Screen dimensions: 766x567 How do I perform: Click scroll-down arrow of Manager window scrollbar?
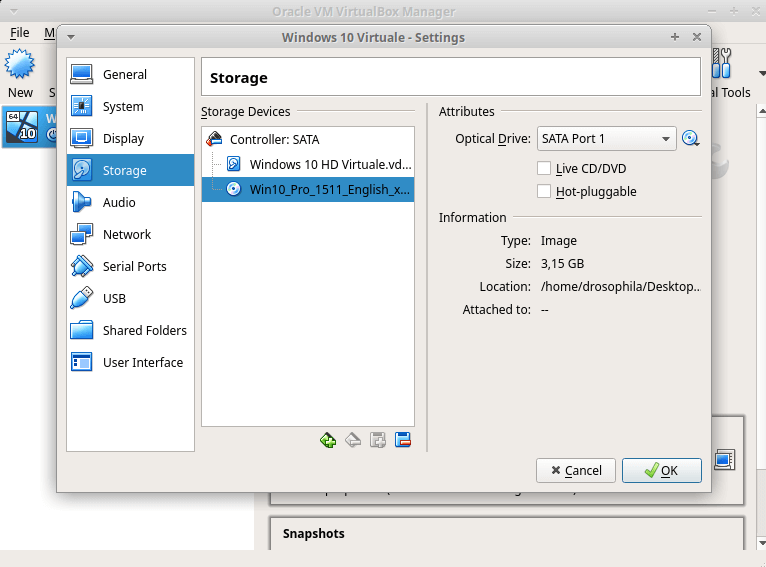(762, 543)
